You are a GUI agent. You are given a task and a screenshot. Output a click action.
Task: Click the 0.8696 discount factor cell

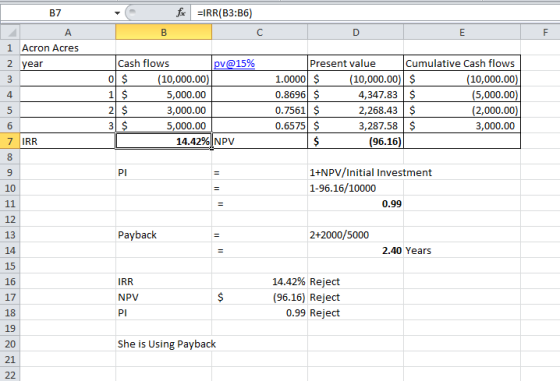pos(259,95)
